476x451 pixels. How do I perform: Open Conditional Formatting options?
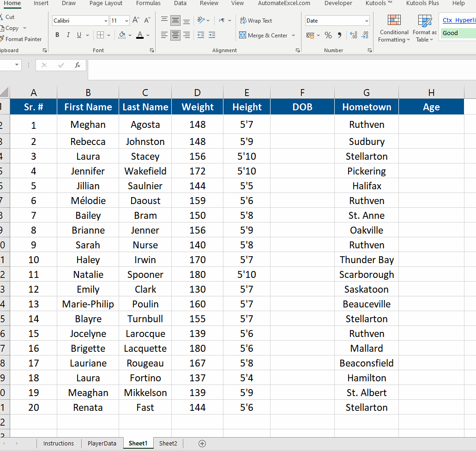click(394, 28)
